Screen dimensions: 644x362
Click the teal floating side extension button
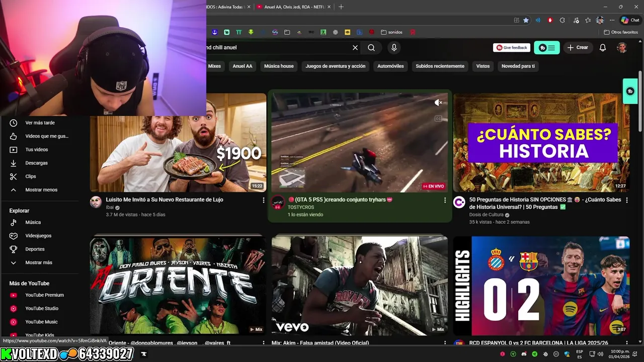coord(630,92)
